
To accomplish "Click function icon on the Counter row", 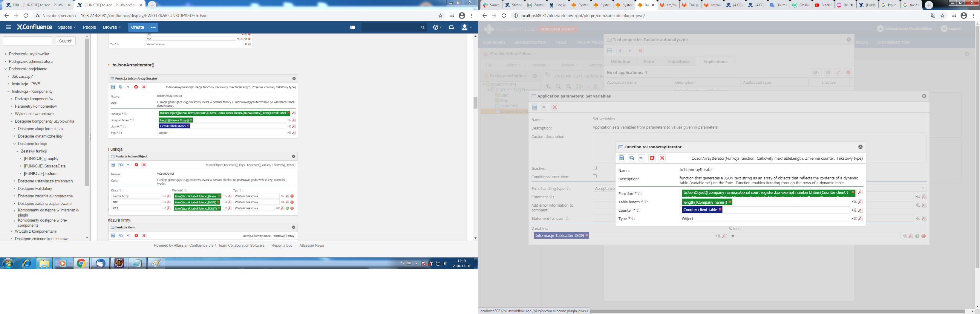I will tap(860, 211).
